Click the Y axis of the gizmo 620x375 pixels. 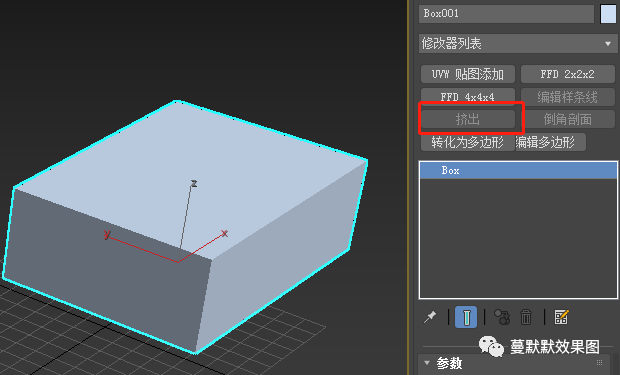142,249
